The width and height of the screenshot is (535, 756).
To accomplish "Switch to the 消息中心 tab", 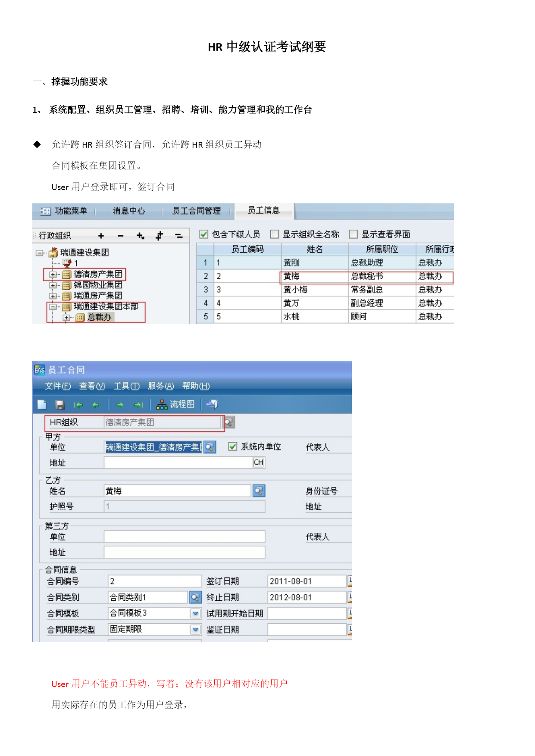I will click(x=129, y=211).
